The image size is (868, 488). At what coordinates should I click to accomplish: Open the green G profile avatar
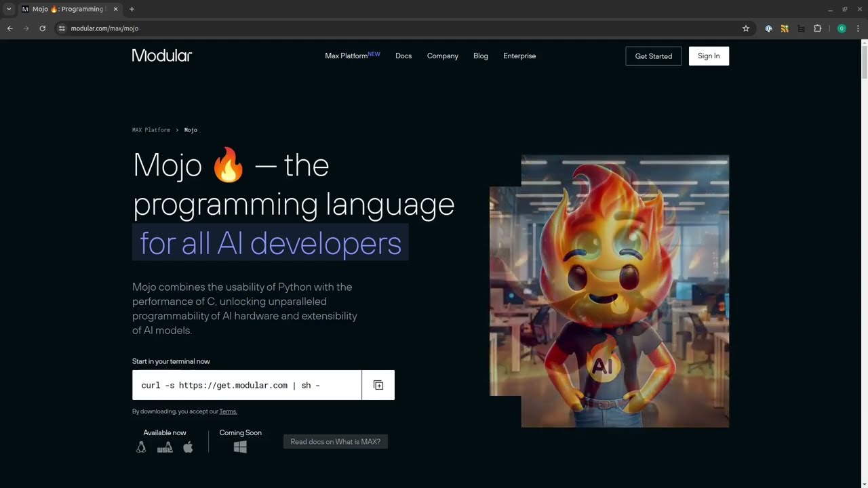tap(842, 28)
